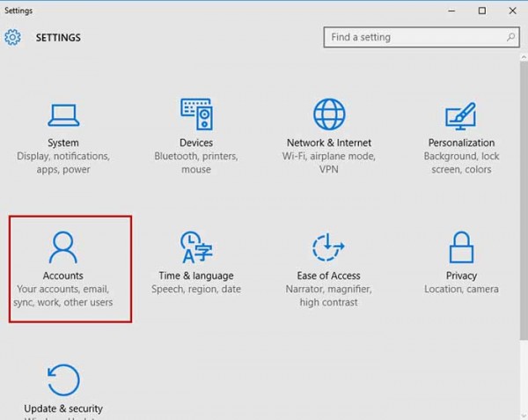Click the vertical scrollbar thumb
The image size is (528, 420).
(x=524, y=201)
